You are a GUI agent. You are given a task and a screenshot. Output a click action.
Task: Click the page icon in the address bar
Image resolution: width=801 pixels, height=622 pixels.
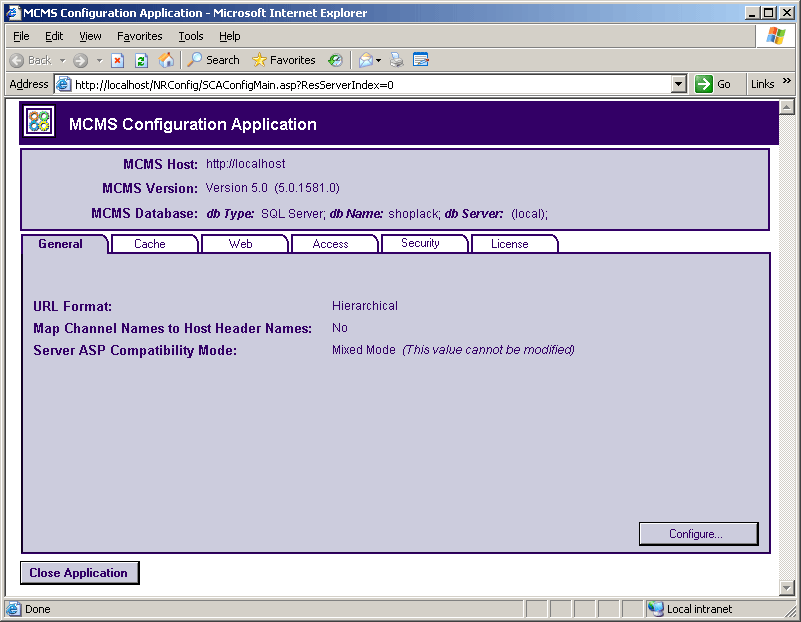(x=63, y=84)
